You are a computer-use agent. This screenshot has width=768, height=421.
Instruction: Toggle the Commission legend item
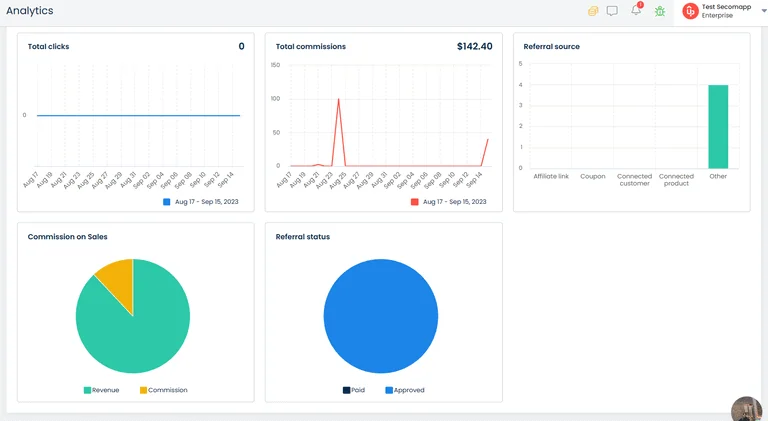(x=163, y=390)
